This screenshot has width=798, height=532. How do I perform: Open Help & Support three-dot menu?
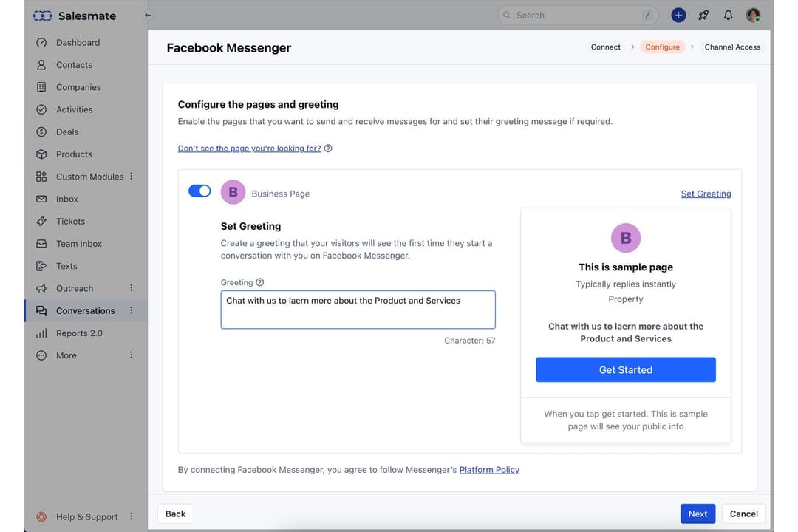[132, 516]
